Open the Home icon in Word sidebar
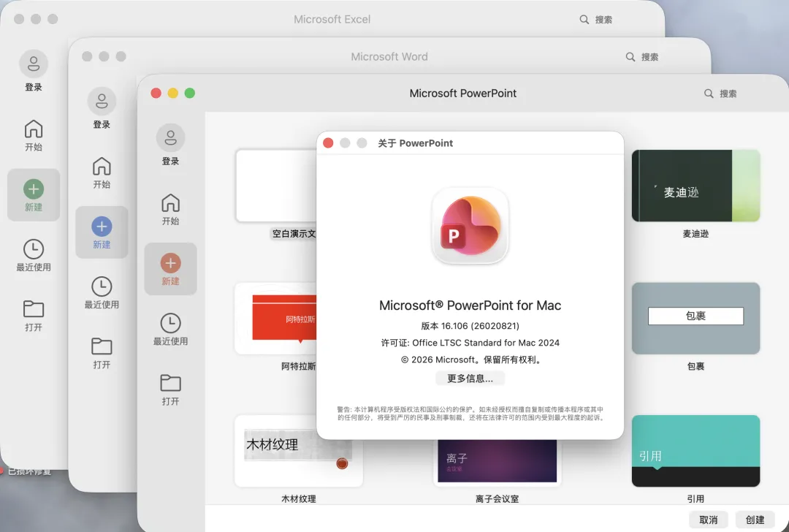The height and width of the screenshot is (532, 789). 102,166
